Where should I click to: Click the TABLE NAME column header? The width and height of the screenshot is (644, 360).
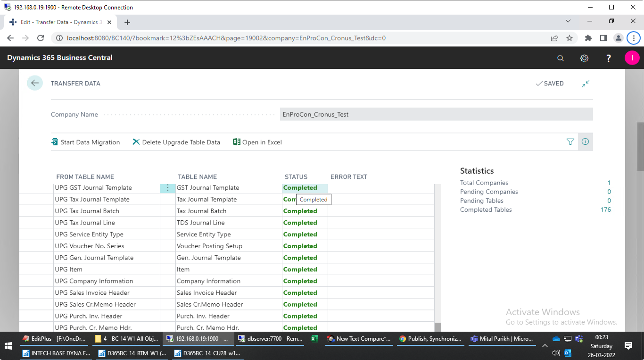pyautogui.click(x=197, y=177)
